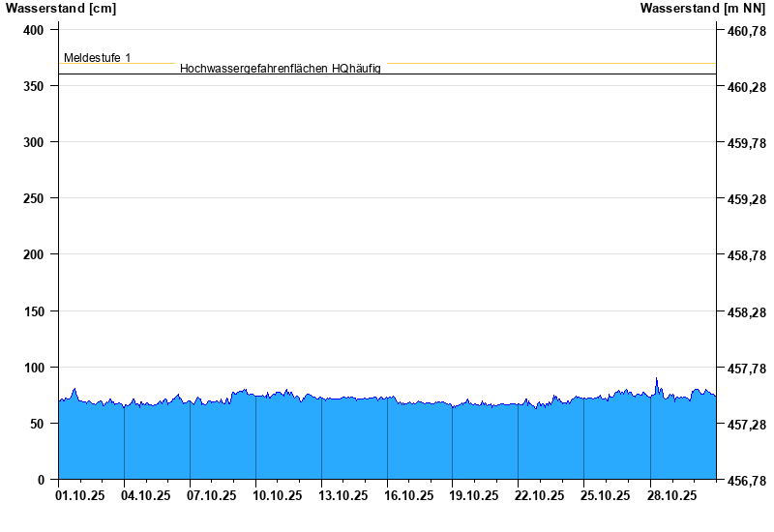Select the 'Hochwassergefahrenflächen HQhäufig' line label
Screen dimensions: 774x532
(x=281, y=69)
